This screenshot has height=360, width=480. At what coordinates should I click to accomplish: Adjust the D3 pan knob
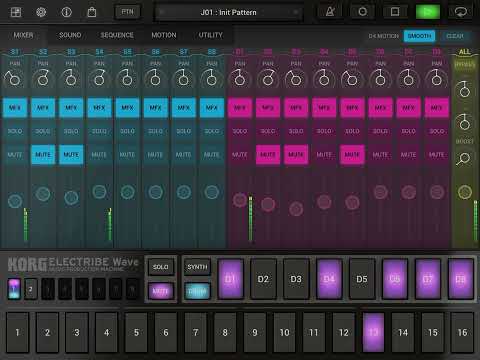click(x=295, y=79)
